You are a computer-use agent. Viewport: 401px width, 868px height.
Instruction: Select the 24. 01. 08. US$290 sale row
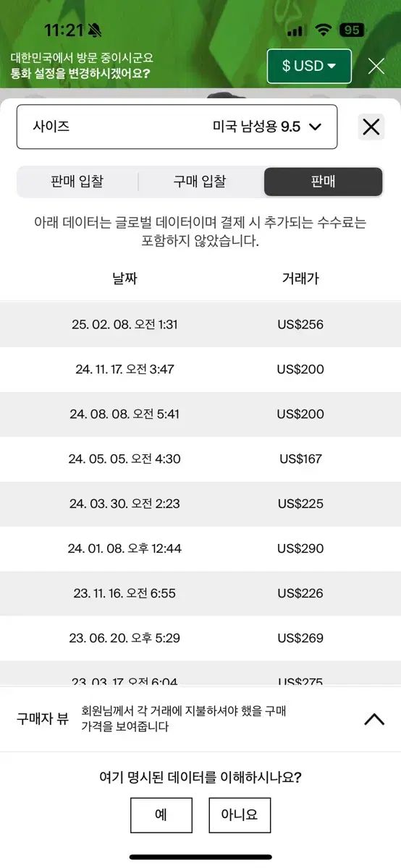(x=200, y=549)
